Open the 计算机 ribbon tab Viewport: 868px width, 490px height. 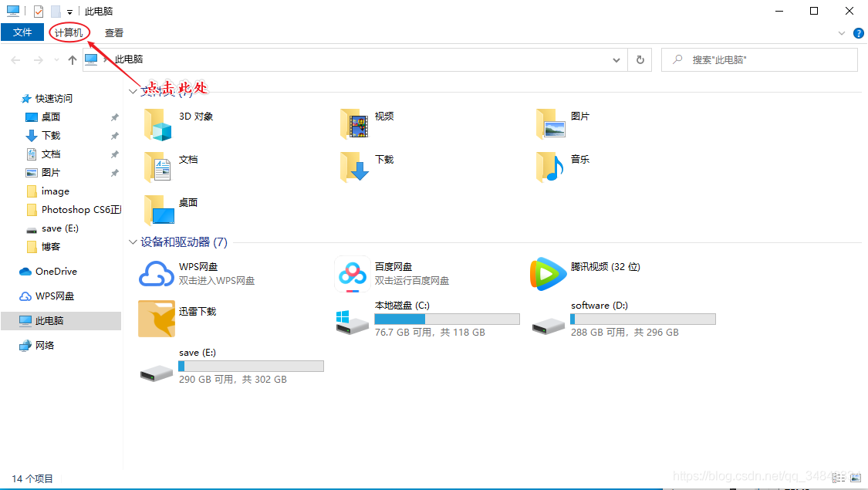coord(69,32)
